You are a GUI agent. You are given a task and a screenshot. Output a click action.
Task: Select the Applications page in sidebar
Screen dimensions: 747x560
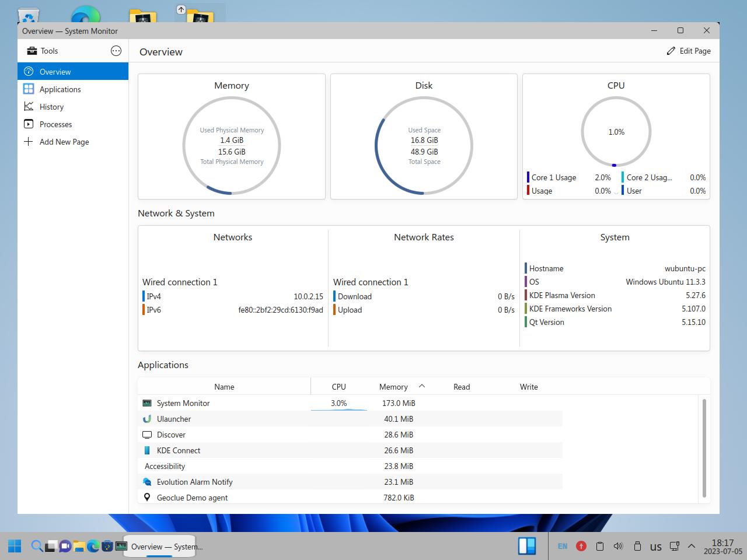coord(60,89)
